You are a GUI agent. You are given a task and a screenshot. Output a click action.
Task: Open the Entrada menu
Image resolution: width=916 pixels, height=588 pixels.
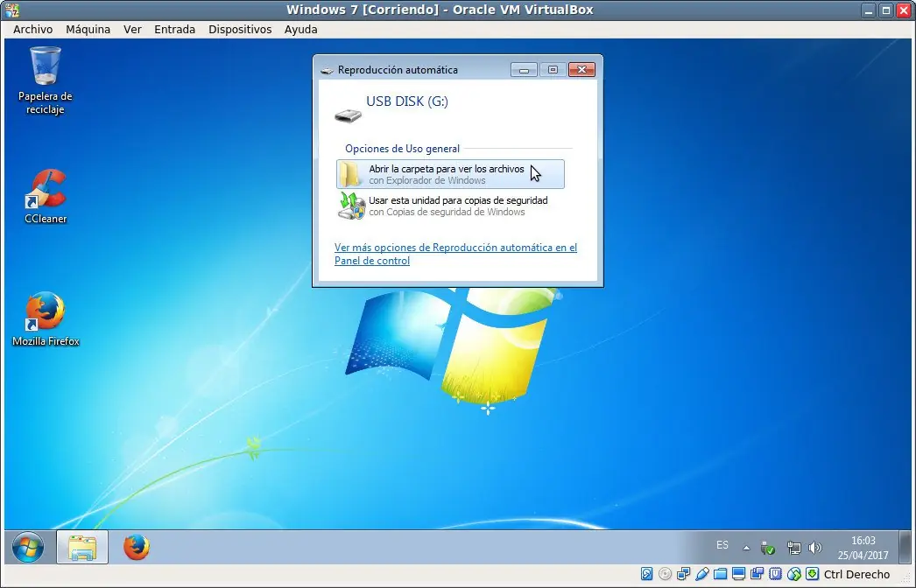[x=174, y=29]
